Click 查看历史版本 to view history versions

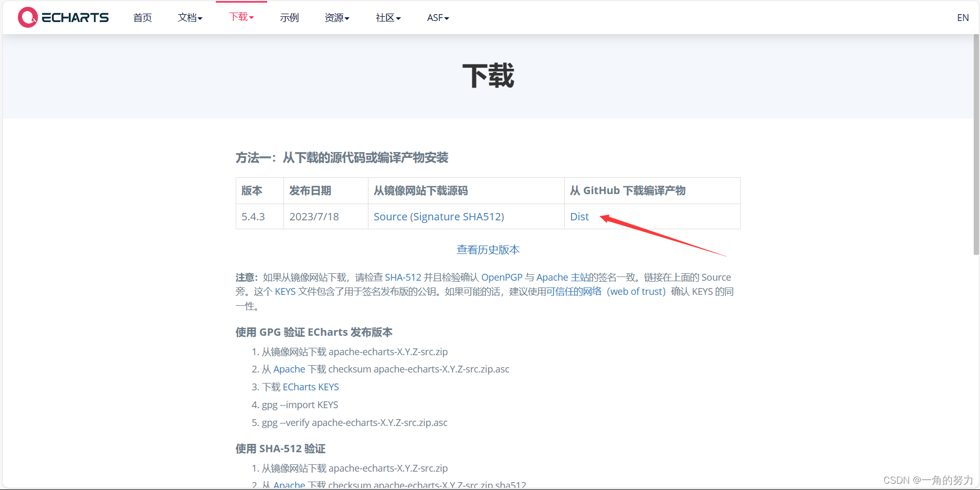[488, 250]
